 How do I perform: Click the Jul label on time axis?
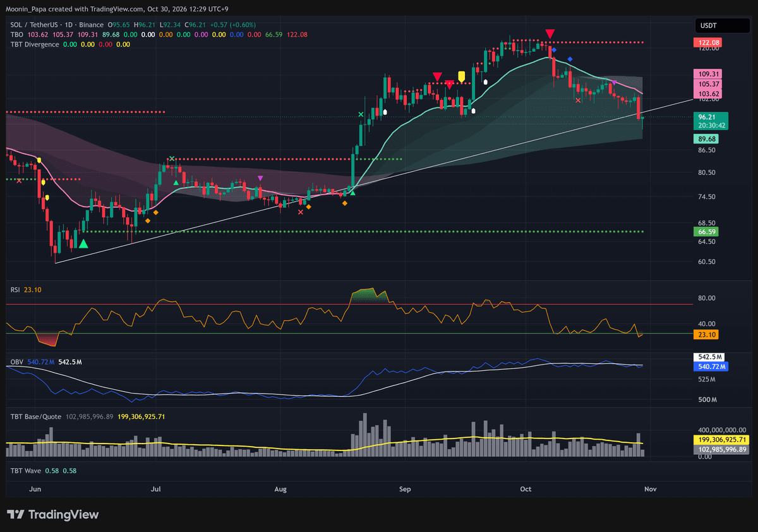click(x=156, y=489)
